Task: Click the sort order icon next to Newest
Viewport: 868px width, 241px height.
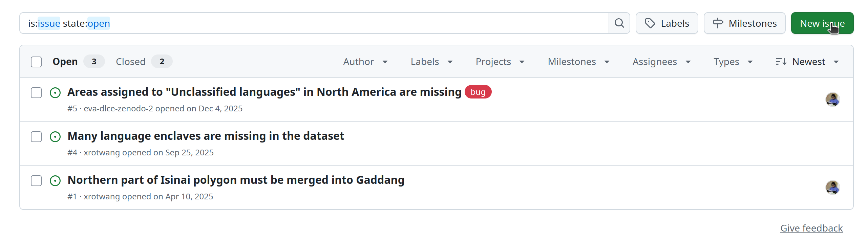Action: coord(782,61)
